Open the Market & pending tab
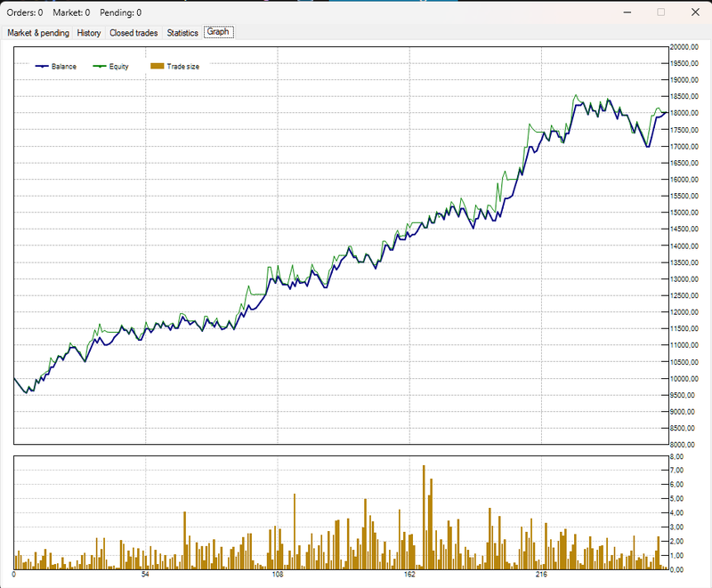712x588 pixels. point(38,33)
